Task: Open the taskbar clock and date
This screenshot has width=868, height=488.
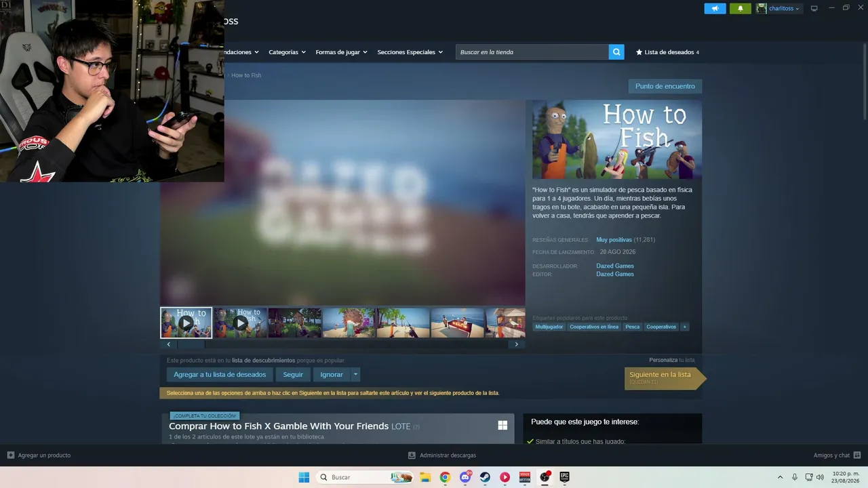Action: point(846,477)
